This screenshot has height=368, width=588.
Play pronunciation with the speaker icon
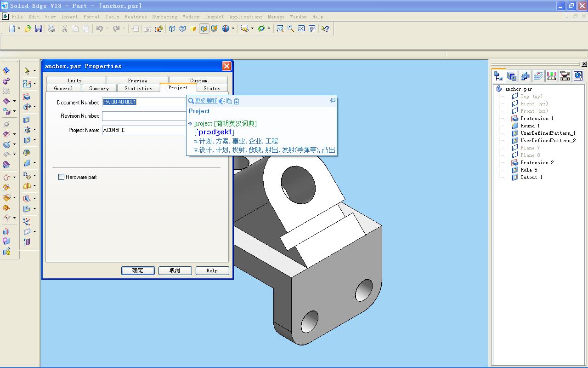(221, 101)
